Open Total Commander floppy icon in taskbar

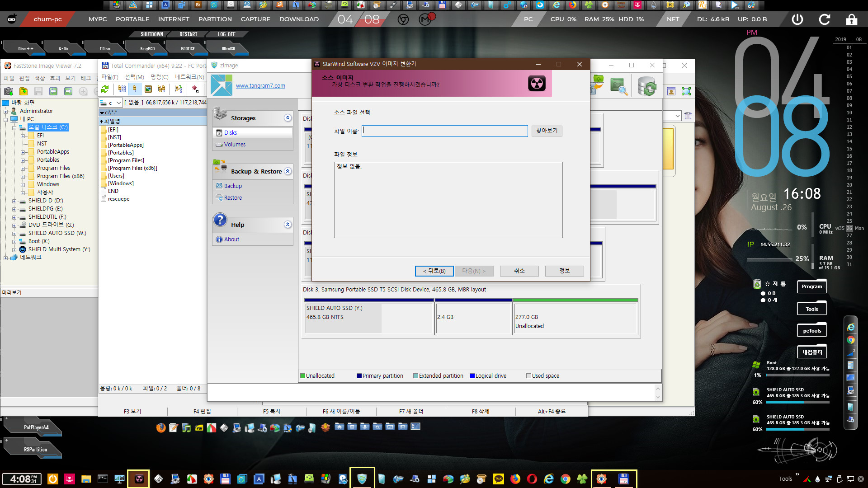click(x=624, y=479)
